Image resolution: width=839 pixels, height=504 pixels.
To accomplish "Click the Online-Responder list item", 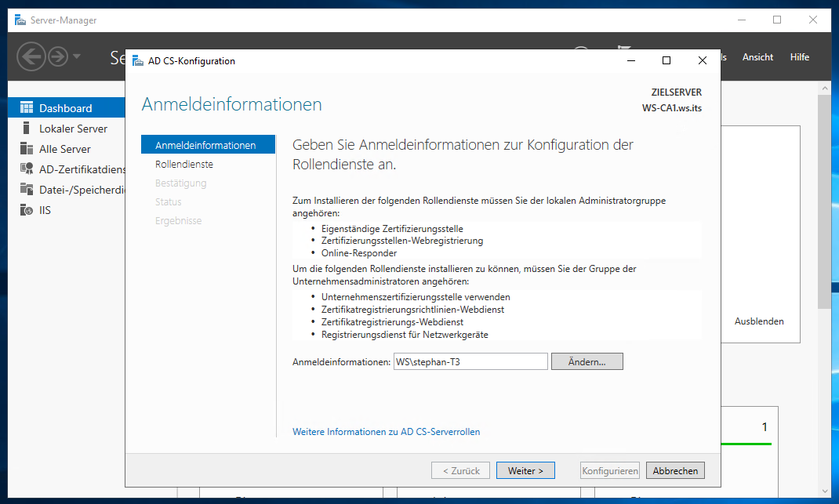I will [x=359, y=253].
